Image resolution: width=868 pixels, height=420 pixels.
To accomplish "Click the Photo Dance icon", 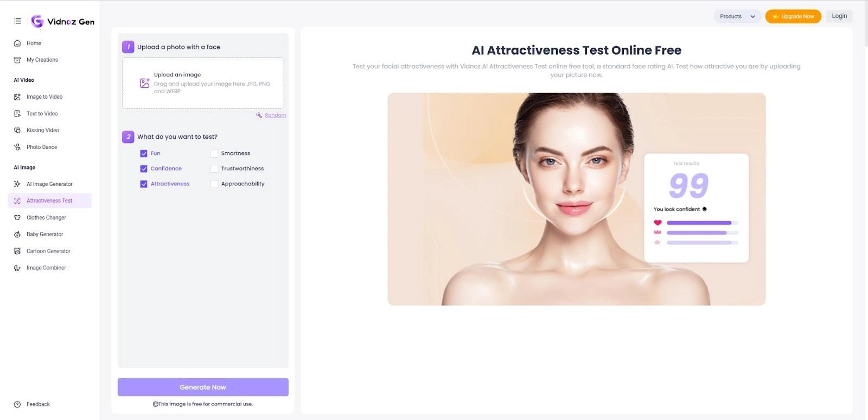I will [17, 147].
